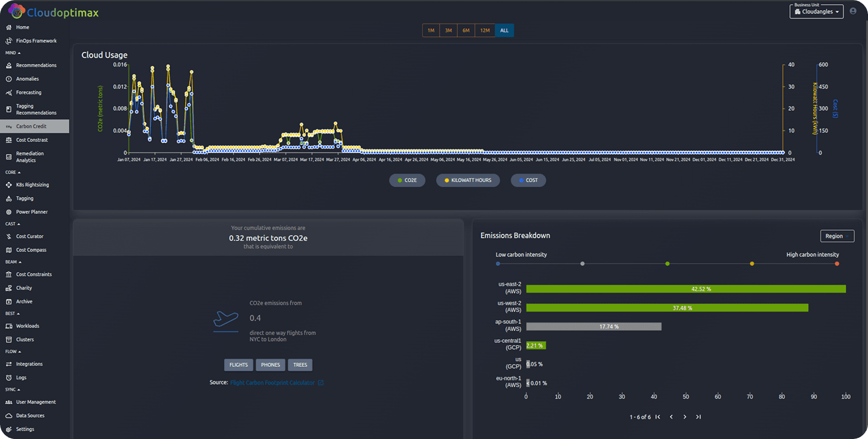
Task: Open the Cost Compass icon
Action: 9,250
